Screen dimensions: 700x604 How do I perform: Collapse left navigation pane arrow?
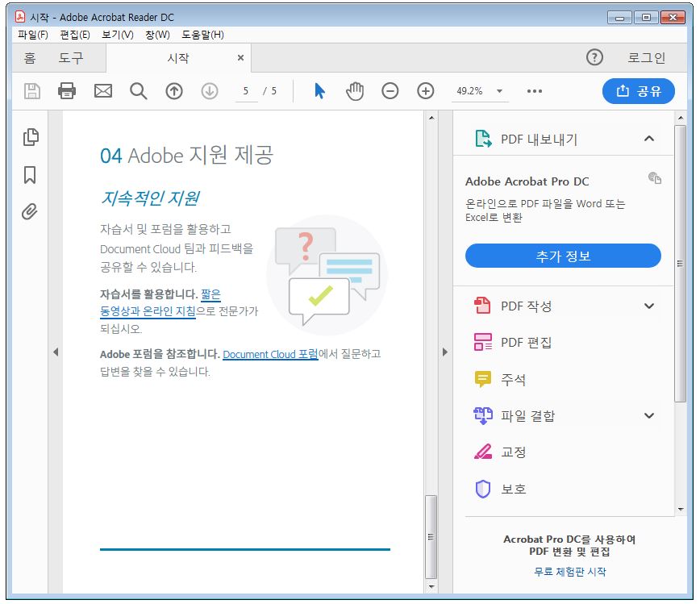(x=56, y=352)
